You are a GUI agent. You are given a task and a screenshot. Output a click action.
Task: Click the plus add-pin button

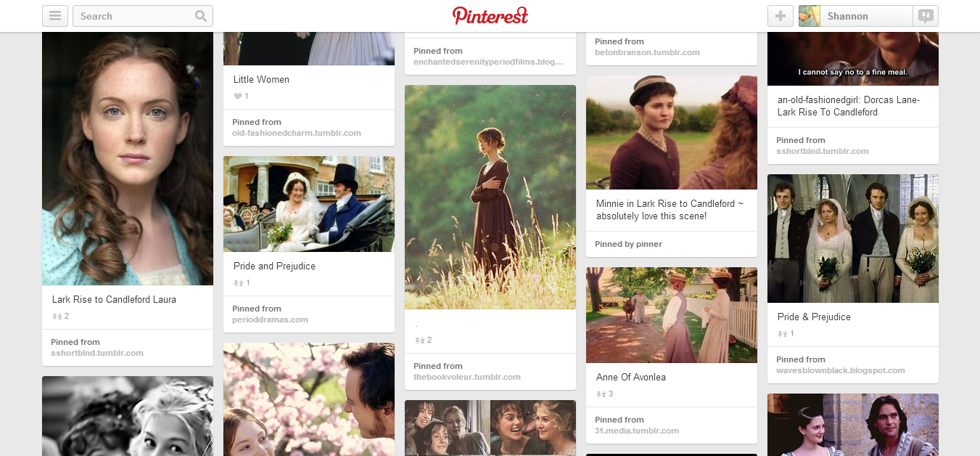(781, 16)
